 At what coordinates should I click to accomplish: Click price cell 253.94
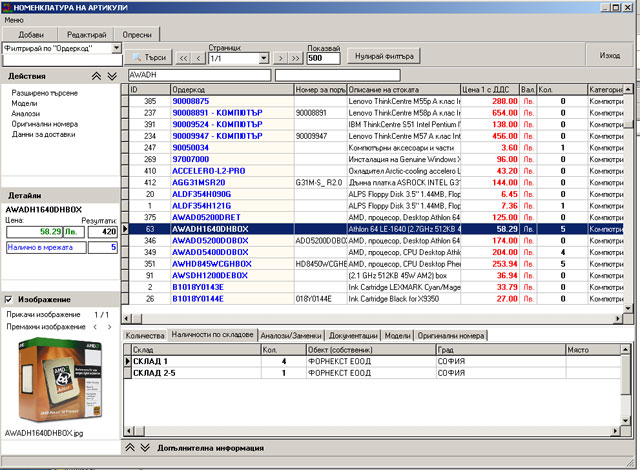pos(490,264)
